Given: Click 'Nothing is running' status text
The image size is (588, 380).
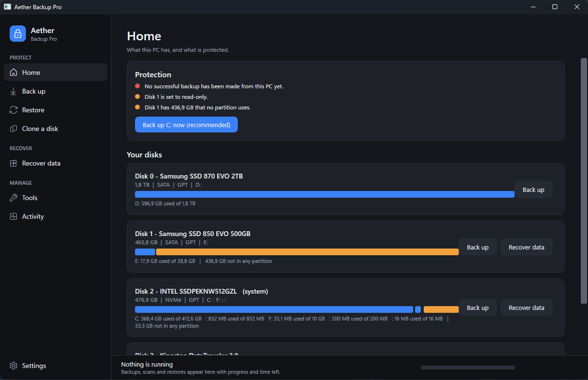Looking at the screenshot, I should pyautogui.click(x=147, y=364).
